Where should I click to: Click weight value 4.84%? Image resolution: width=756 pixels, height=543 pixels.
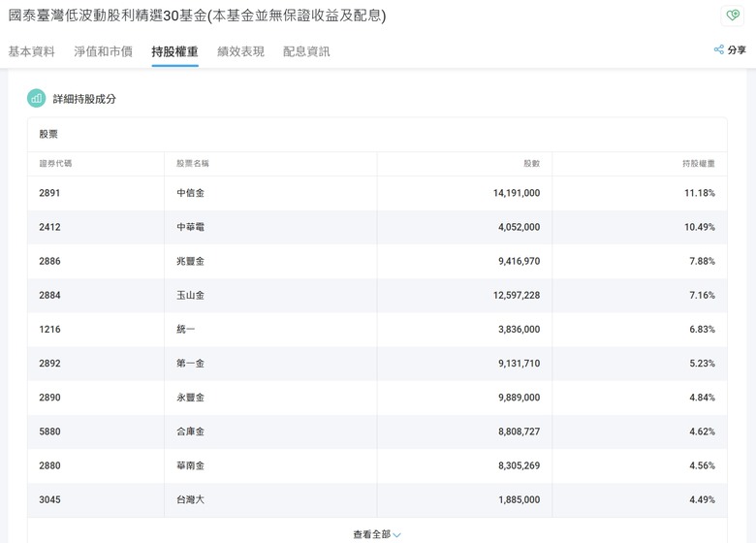tap(702, 398)
